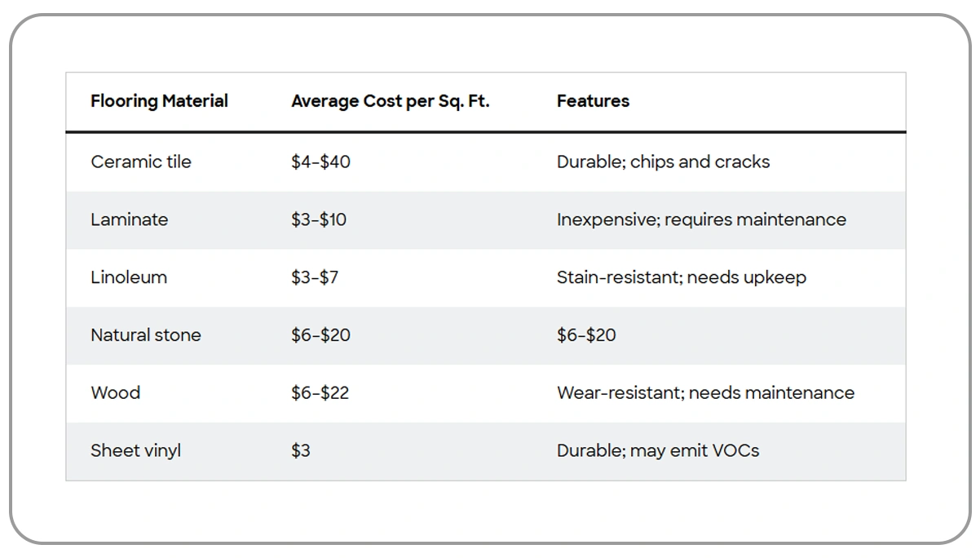Select $6–$20 in the Features column
Viewport: 980px width, 558px height.
pyautogui.click(x=586, y=335)
